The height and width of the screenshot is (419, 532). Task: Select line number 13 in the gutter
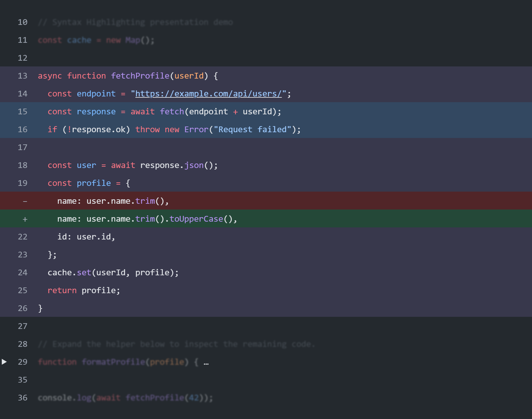[x=23, y=76]
